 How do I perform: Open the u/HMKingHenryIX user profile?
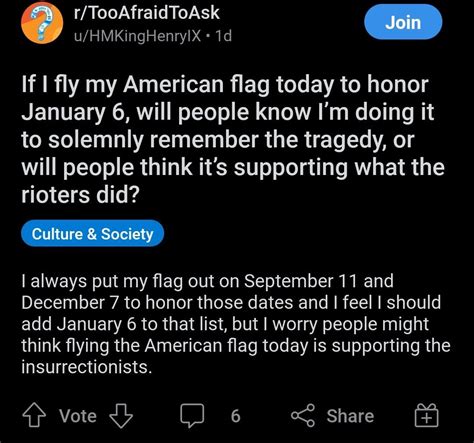click(138, 36)
